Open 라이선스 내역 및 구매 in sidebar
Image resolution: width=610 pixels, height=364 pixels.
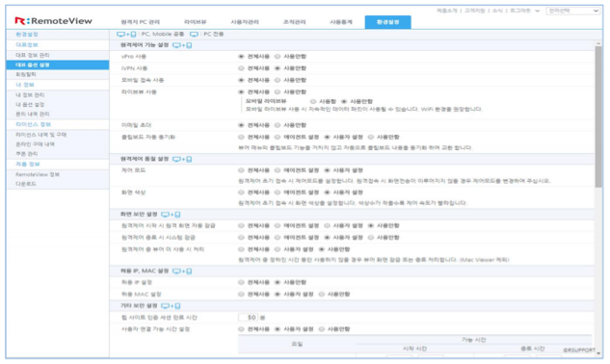tap(40, 135)
